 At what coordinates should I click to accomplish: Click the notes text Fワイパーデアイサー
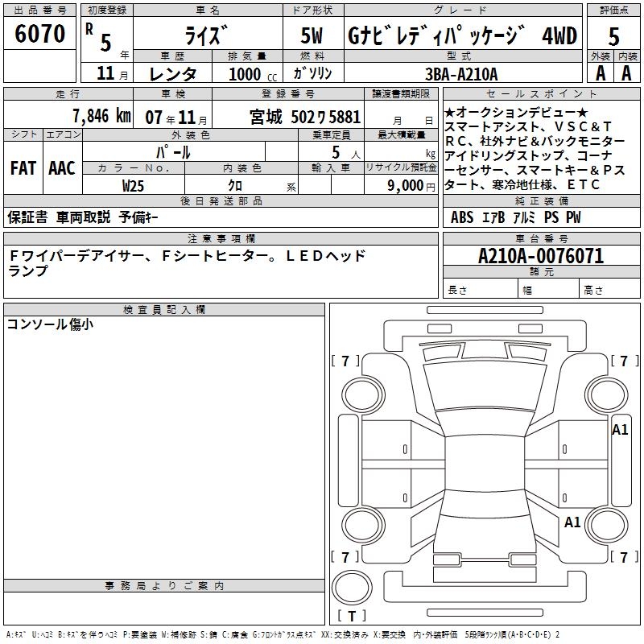(x=76, y=256)
